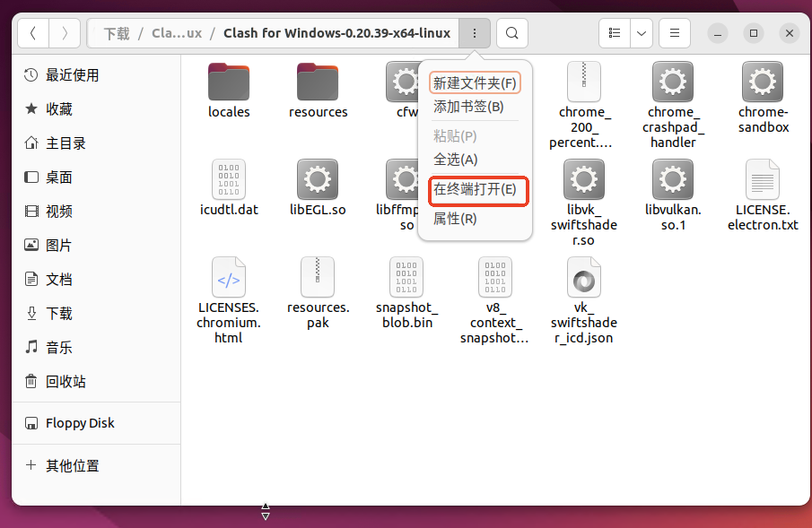Click the 下载 breadcrumb in path bar
This screenshot has width=812, height=528.
(x=117, y=34)
